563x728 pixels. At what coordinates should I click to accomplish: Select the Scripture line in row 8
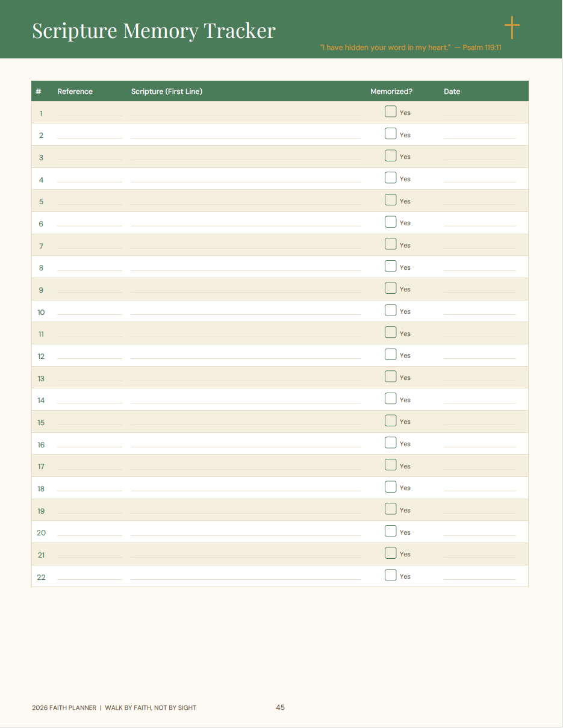pyautogui.click(x=246, y=267)
